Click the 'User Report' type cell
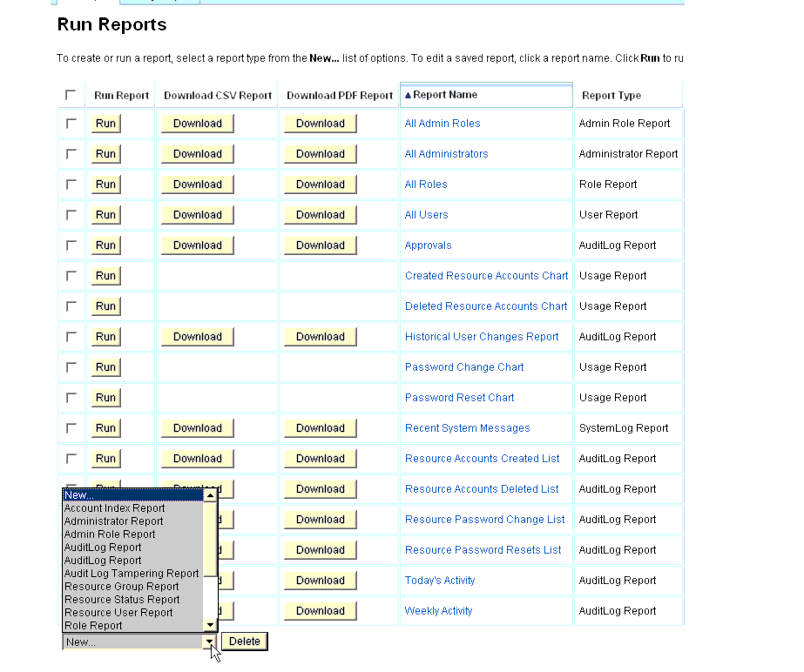804x672 pixels. click(629, 215)
